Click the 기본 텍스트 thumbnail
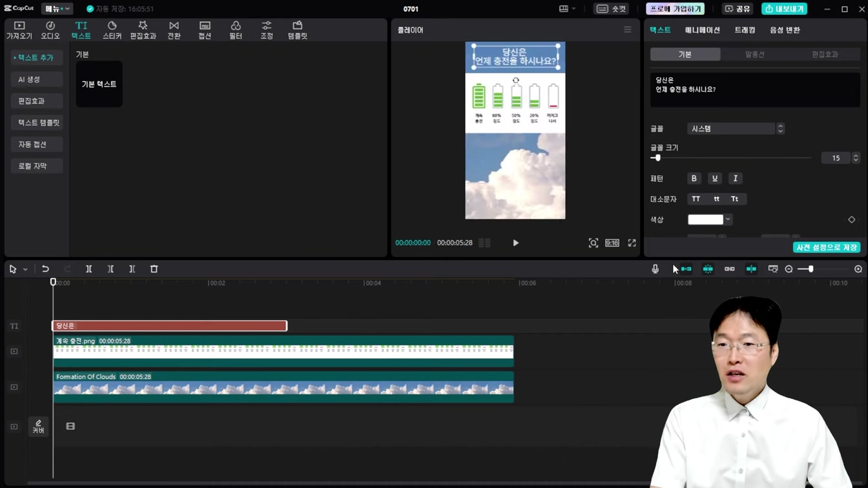This screenshot has height=488, width=868. [99, 85]
